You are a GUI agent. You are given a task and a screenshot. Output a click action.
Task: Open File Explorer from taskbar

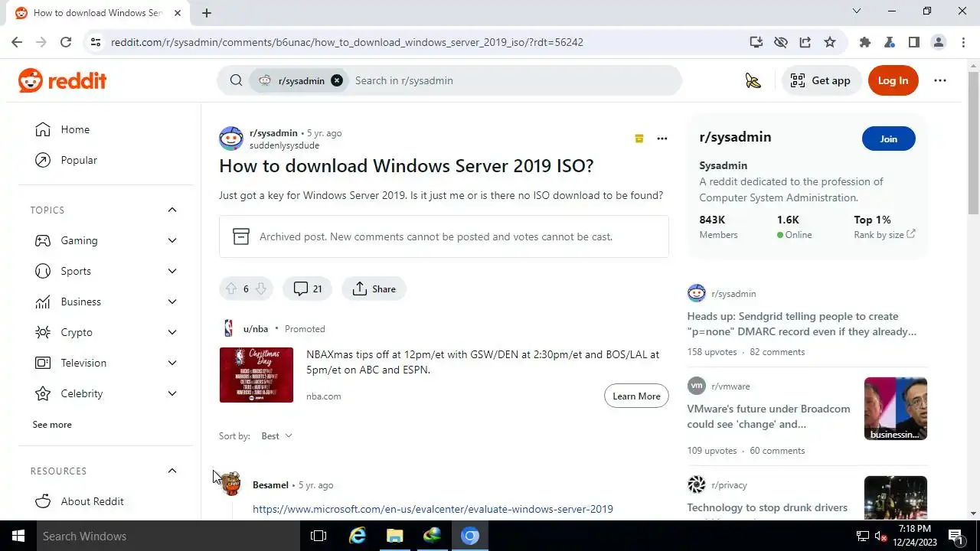tap(395, 536)
